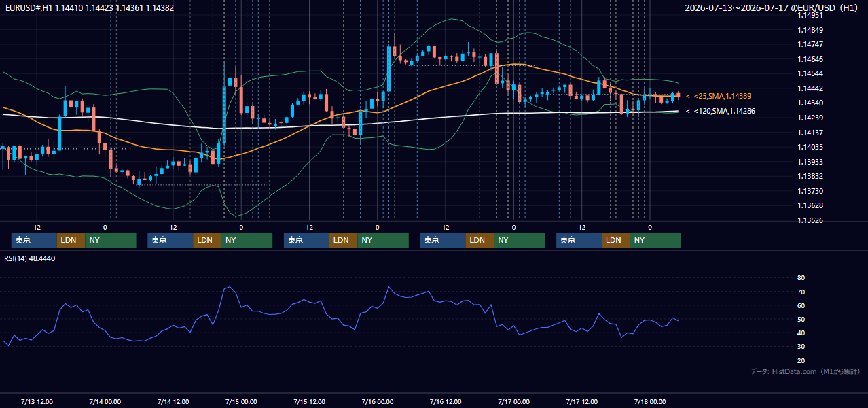Click the 7/16 12:00 time axis label
This screenshot has width=868, height=408.
[x=446, y=401]
